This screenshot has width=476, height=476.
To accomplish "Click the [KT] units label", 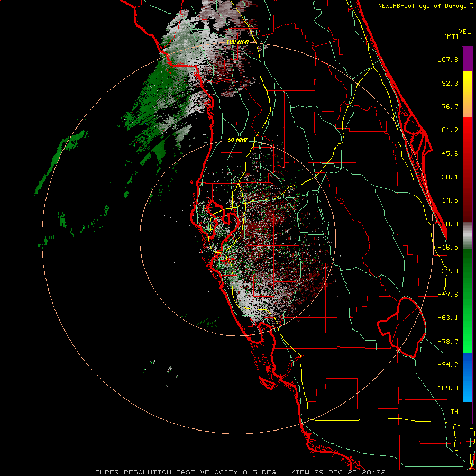I will click(x=452, y=36).
